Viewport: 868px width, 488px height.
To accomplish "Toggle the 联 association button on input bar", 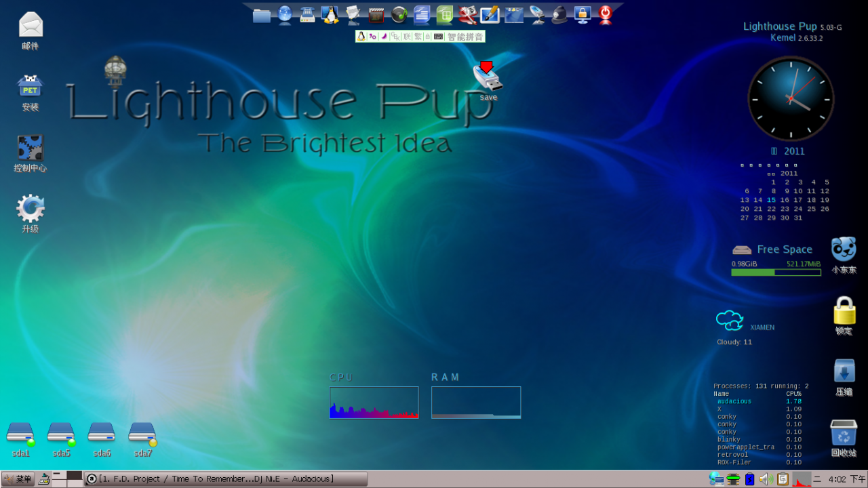I will click(x=407, y=37).
